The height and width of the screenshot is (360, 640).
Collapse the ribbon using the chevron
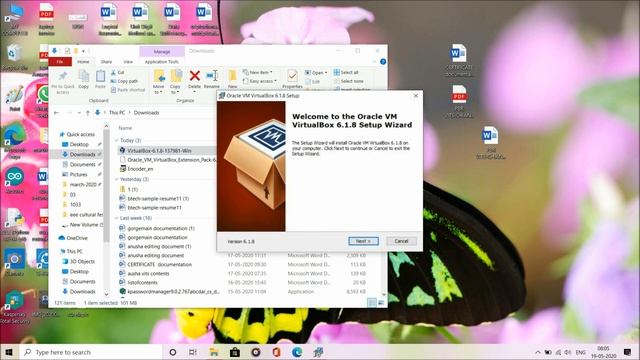[x=374, y=62]
